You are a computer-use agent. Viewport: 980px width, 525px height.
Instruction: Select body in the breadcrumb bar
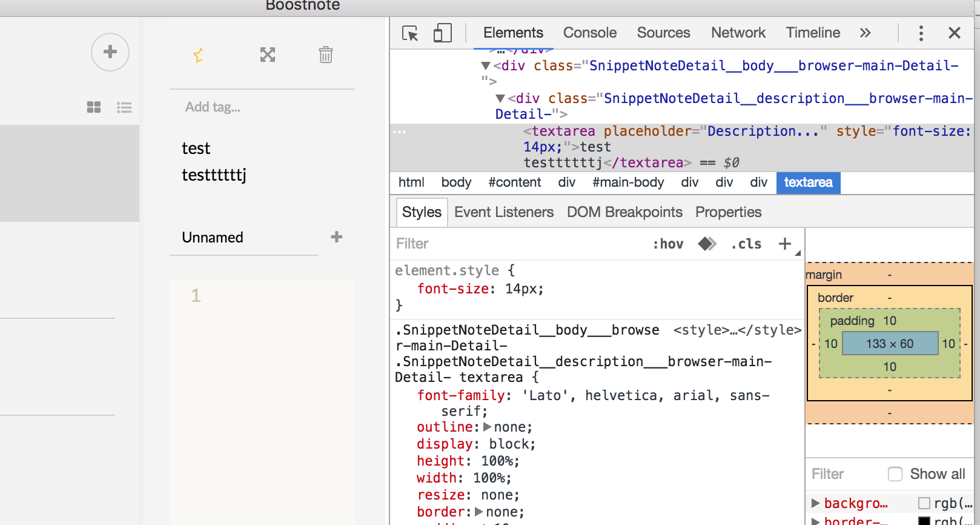tap(456, 182)
